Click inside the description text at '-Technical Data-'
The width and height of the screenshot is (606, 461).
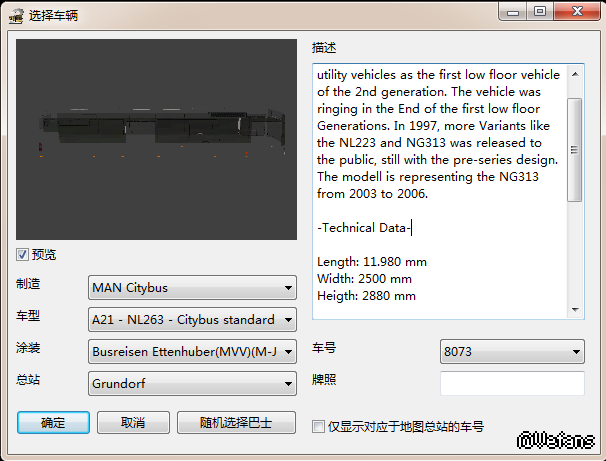[x=364, y=228]
